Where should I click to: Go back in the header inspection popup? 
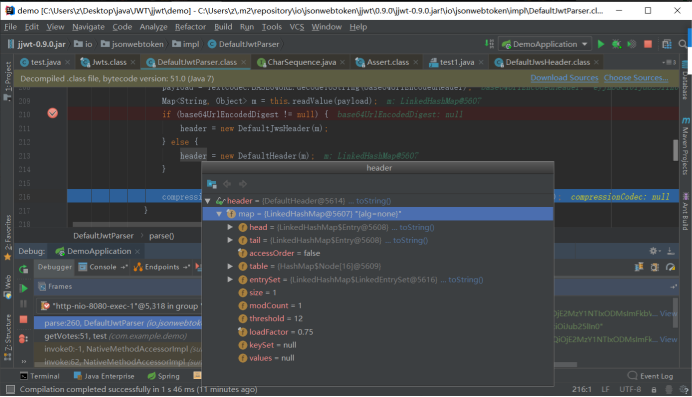click(227, 184)
